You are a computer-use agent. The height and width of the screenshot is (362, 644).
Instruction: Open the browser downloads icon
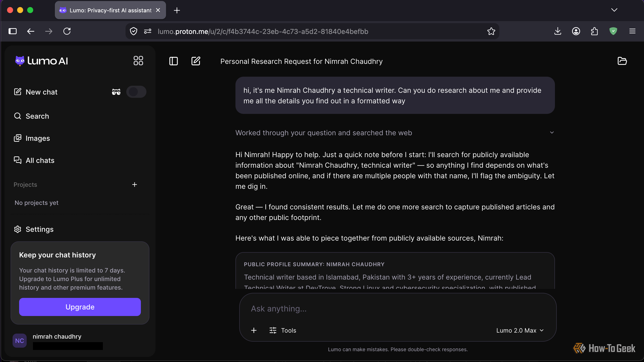point(558,31)
